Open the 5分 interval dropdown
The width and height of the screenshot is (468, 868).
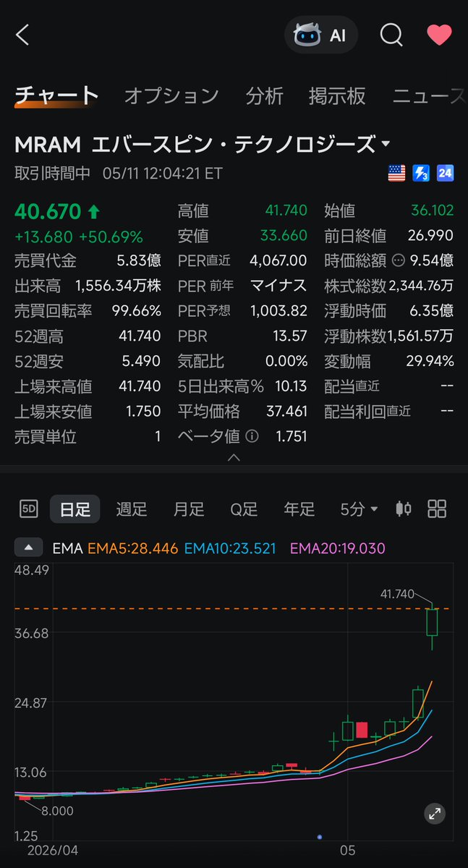pos(359,509)
